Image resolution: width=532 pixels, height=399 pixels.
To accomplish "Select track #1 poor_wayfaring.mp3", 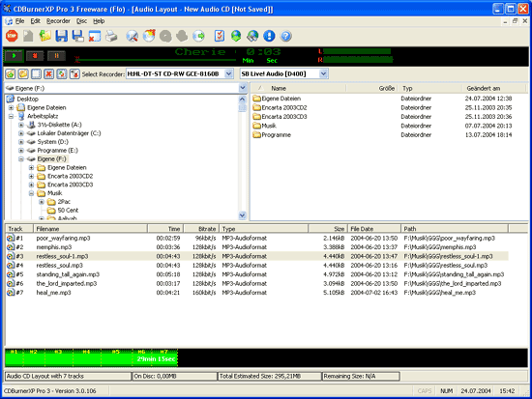I will click(256, 239).
